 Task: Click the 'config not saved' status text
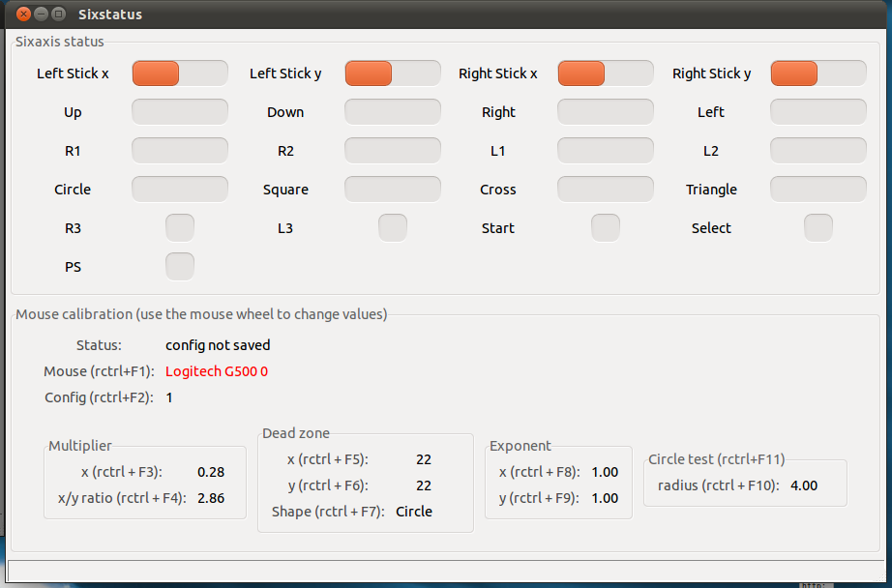point(218,345)
